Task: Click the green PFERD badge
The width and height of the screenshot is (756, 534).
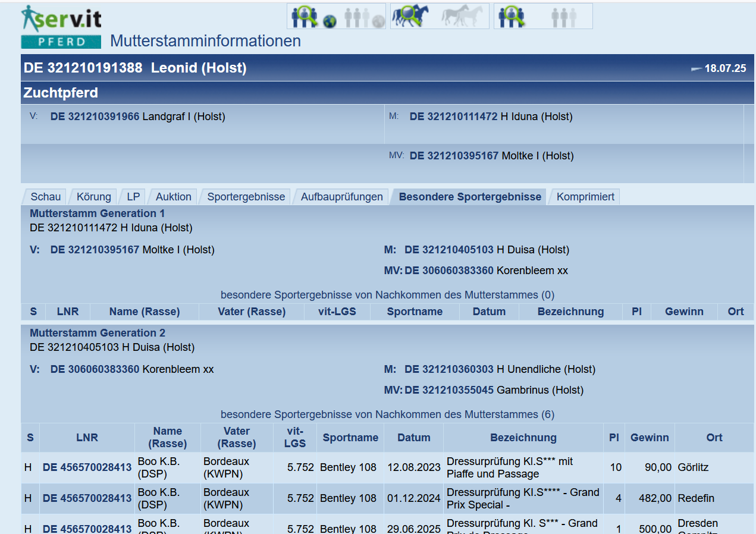Action: coord(61,42)
